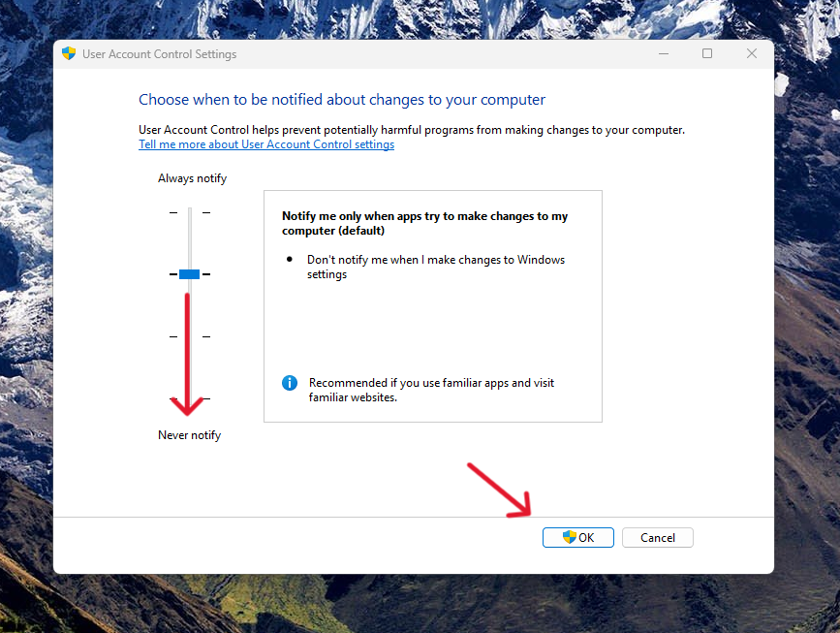Click the blue UAC slider thumb
The height and width of the screenshot is (633, 840).
point(189,274)
